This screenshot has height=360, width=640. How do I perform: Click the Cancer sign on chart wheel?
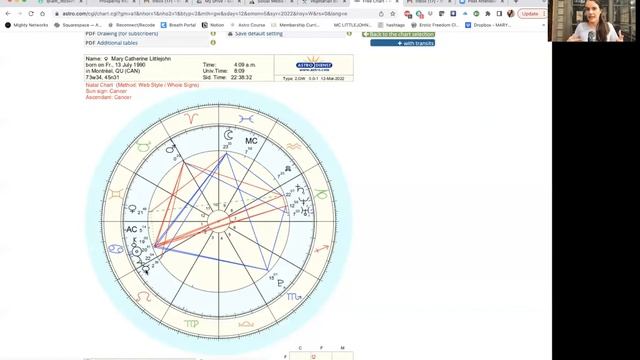click(x=116, y=249)
